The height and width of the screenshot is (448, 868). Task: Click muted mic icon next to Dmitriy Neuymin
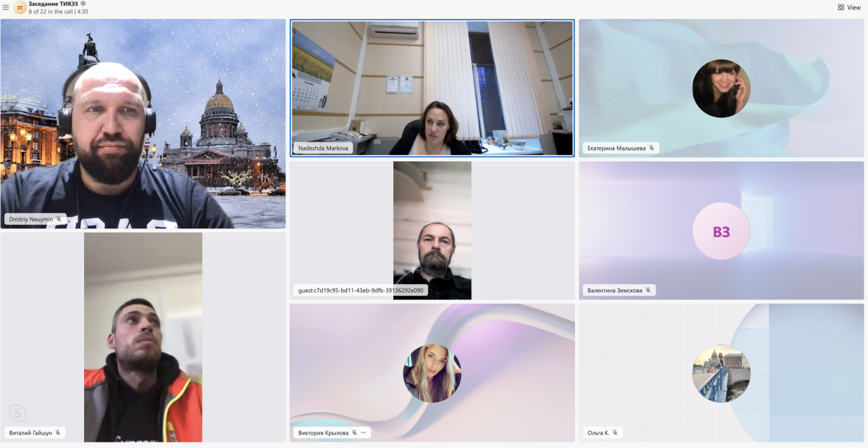pyautogui.click(x=59, y=219)
